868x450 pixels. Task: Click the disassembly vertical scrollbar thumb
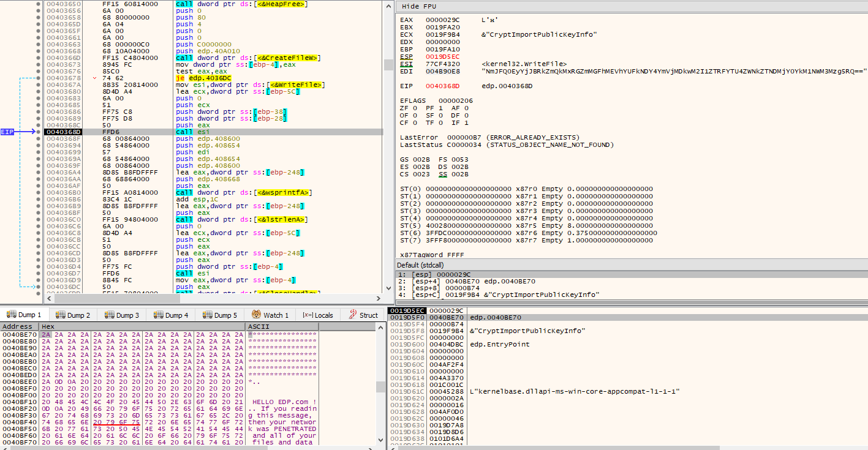388,65
